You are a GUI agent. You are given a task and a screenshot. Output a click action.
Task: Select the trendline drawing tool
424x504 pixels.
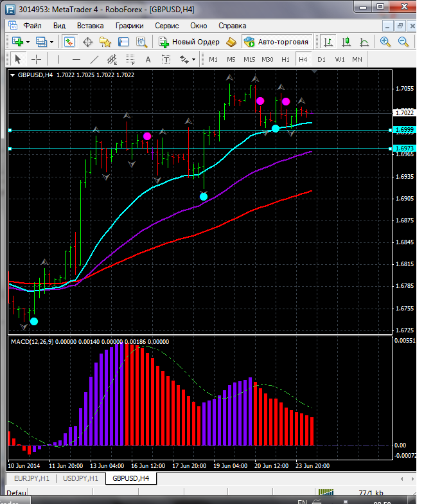click(x=94, y=59)
